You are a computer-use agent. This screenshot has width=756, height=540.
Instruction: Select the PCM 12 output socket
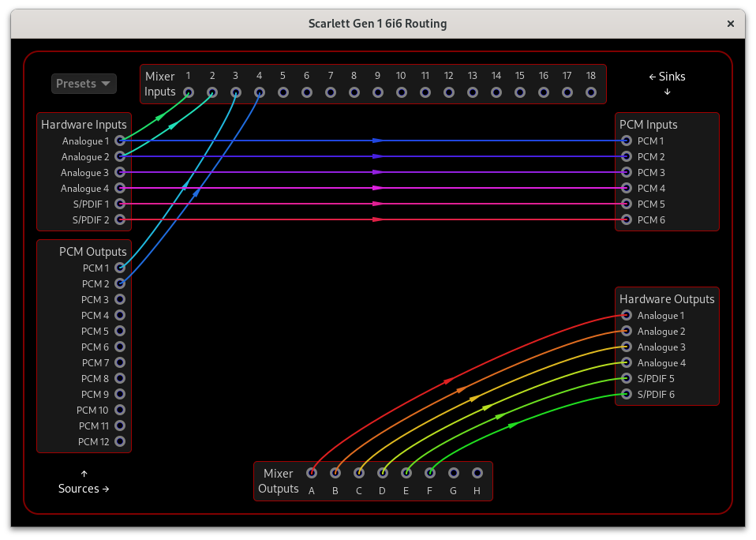[119, 441]
